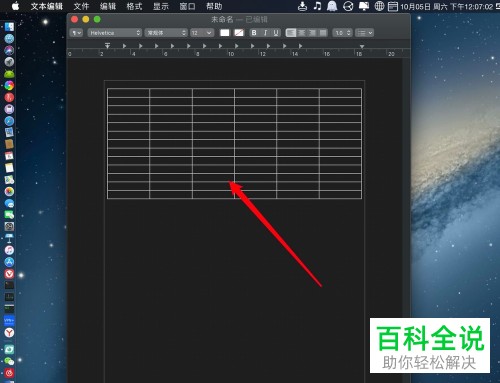This screenshot has width=500, height=383.
Task: Close the TextEdit document window
Action: [x=75, y=19]
